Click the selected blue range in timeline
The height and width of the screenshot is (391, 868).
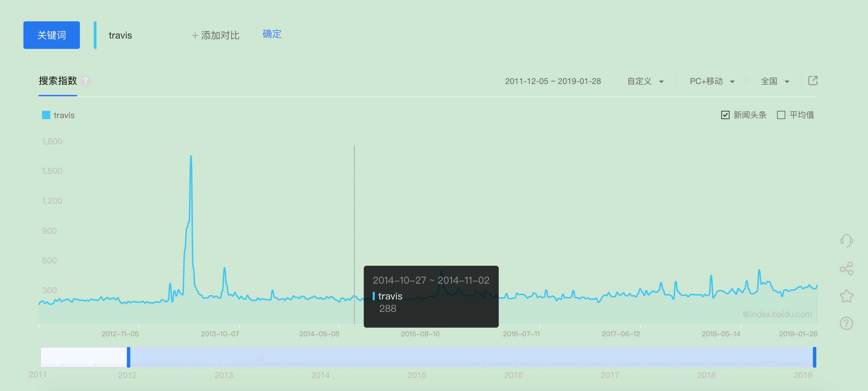tap(472, 357)
